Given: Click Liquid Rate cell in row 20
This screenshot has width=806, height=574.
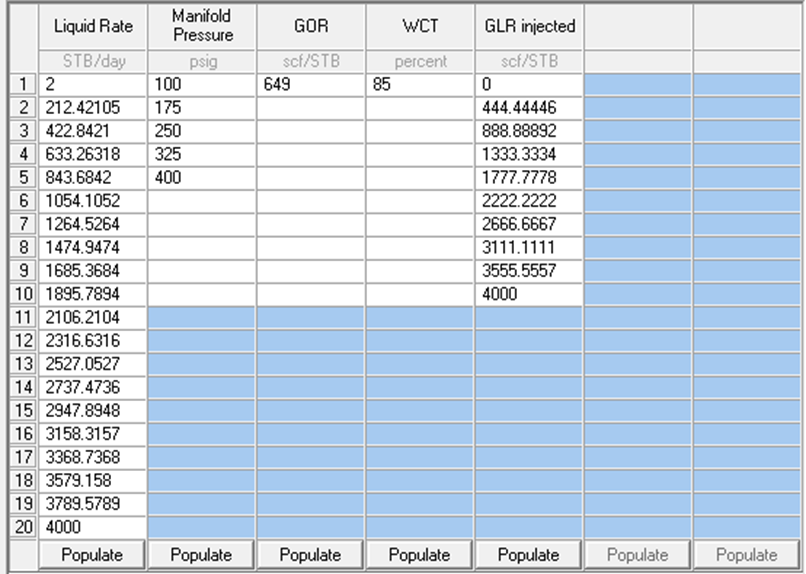Looking at the screenshot, I should [x=93, y=527].
